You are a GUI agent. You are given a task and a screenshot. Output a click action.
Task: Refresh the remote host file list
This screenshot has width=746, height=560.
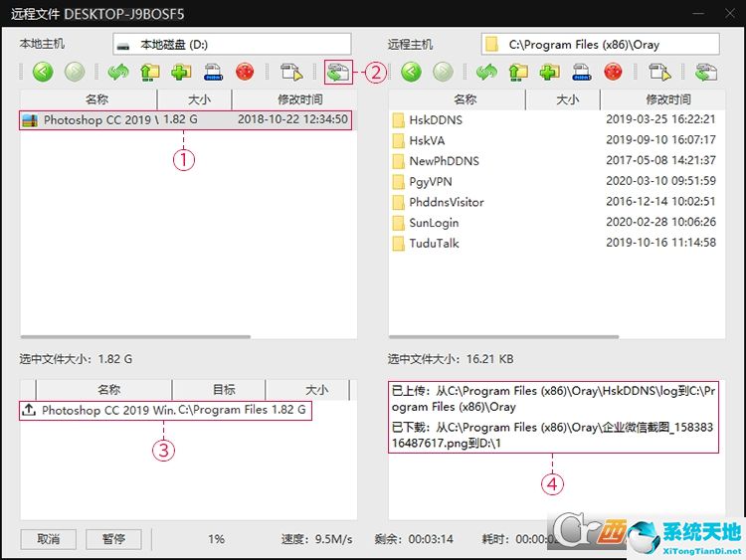[x=487, y=72]
